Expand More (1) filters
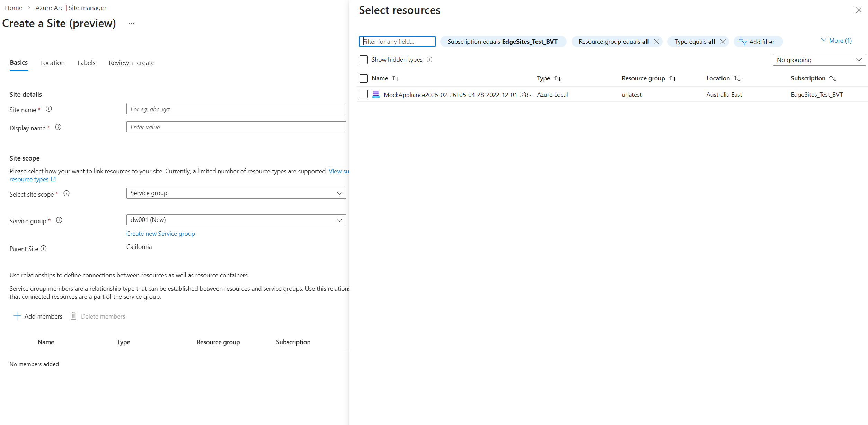Image resolution: width=868 pixels, height=425 pixels. tap(836, 41)
